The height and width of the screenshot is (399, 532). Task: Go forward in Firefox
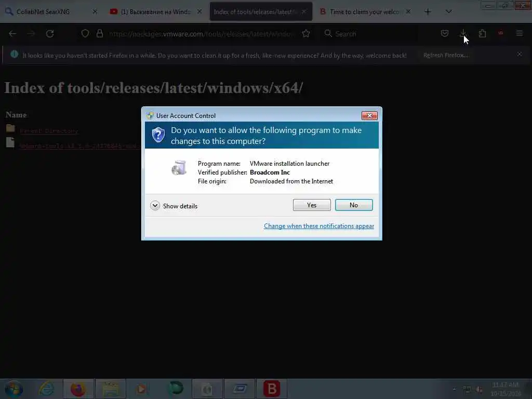[x=31, y=34]
